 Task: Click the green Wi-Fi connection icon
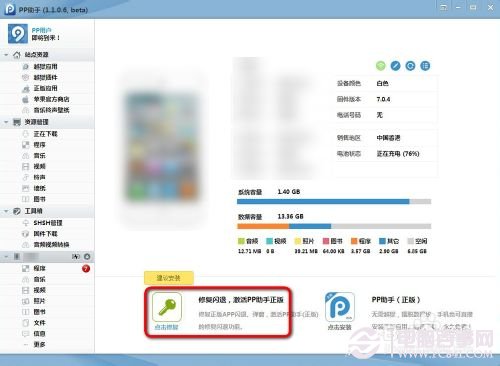380,66
